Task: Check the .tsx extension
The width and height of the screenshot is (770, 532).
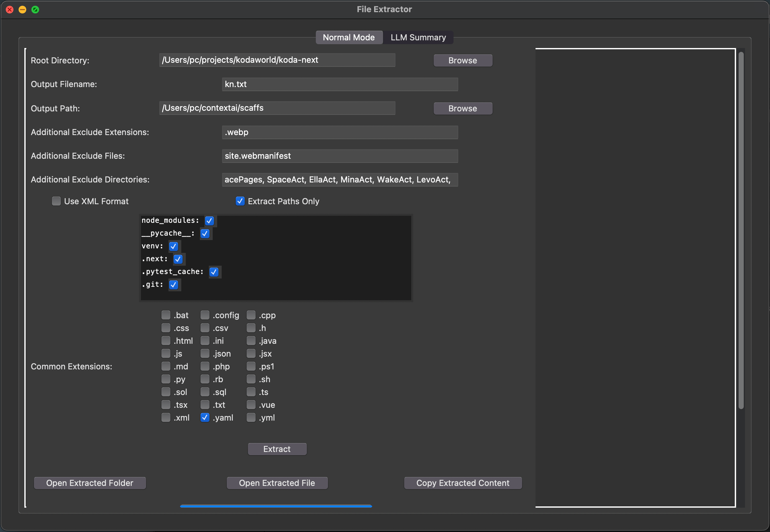Action: pyautogui.click(x=166, y=405)
